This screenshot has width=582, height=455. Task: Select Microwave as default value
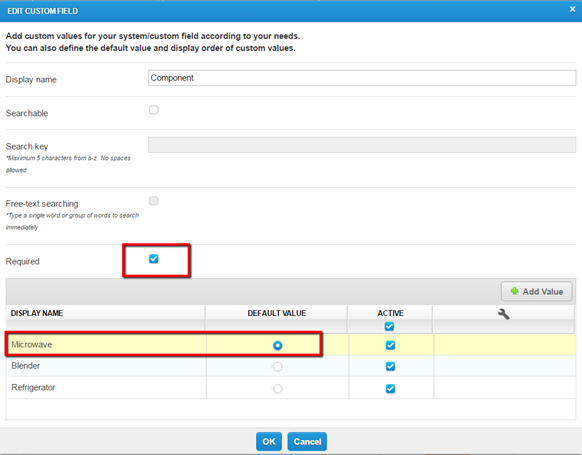278,346
